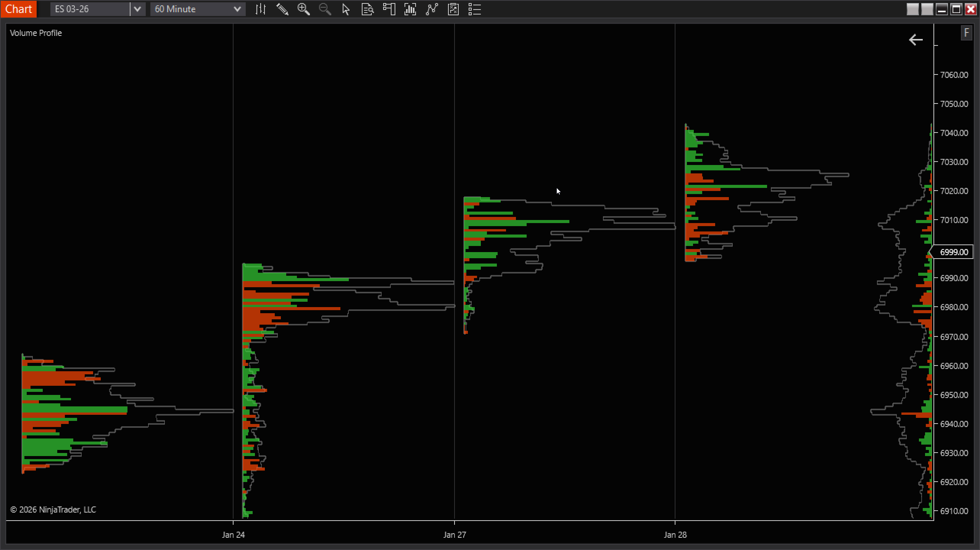
Task: Minimize the chart window
Action: pos(941,9)
